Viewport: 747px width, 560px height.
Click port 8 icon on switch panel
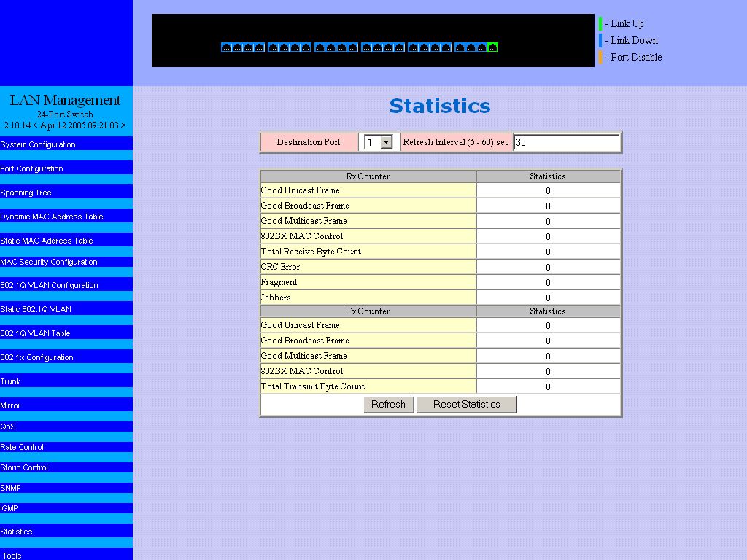306,47
